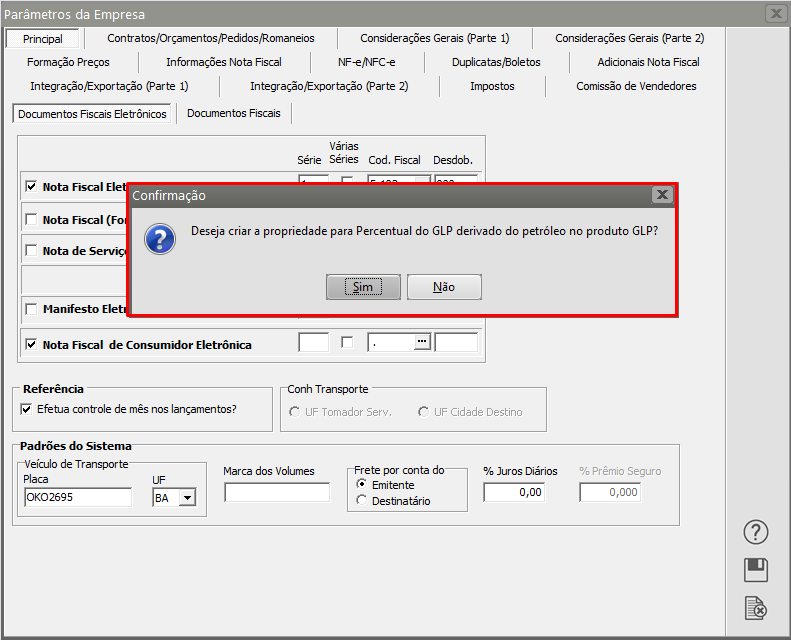The width and height of the screenshot is (791, 640).
Task: Open the UF dropdown showing BA
Action: [x=188, y=498]
